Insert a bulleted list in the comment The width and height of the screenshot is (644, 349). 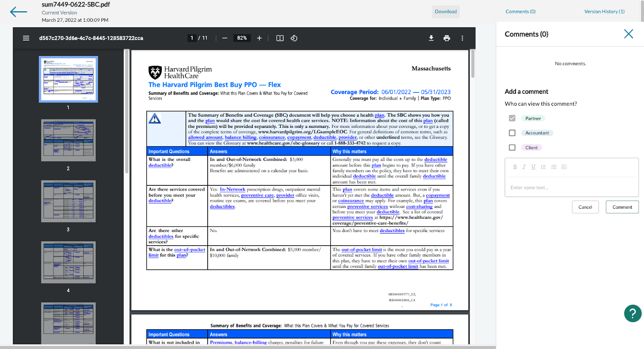[x=554, y=167]
